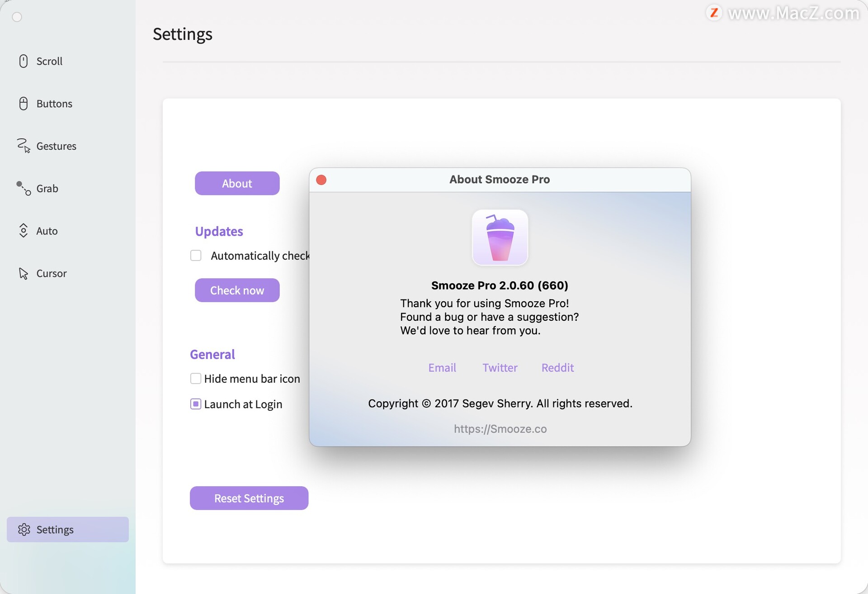The width and height of the screenshot is (868, 594).
Task: Open the Email link in About window
Action: coord(442,368)
